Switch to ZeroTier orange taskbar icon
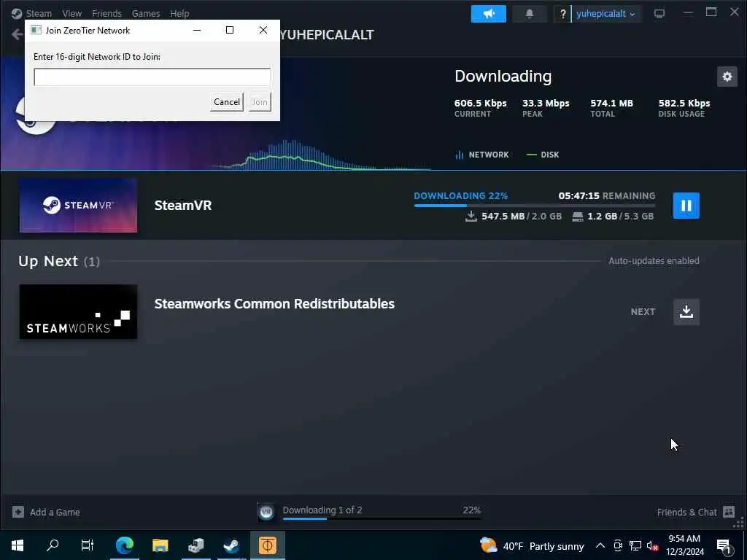The width and height of the screenshot is (747, 560). (x=267, y=545)
